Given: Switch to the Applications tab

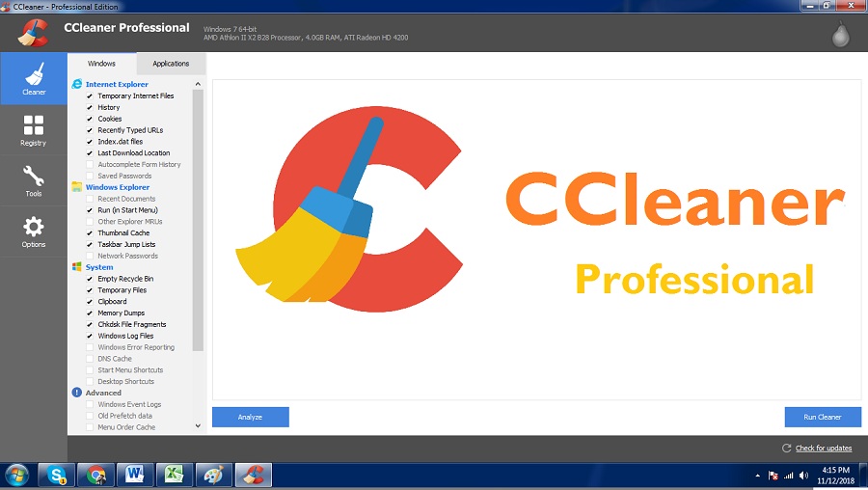Looking at the screenshot, I should click(x=171, y=64).
